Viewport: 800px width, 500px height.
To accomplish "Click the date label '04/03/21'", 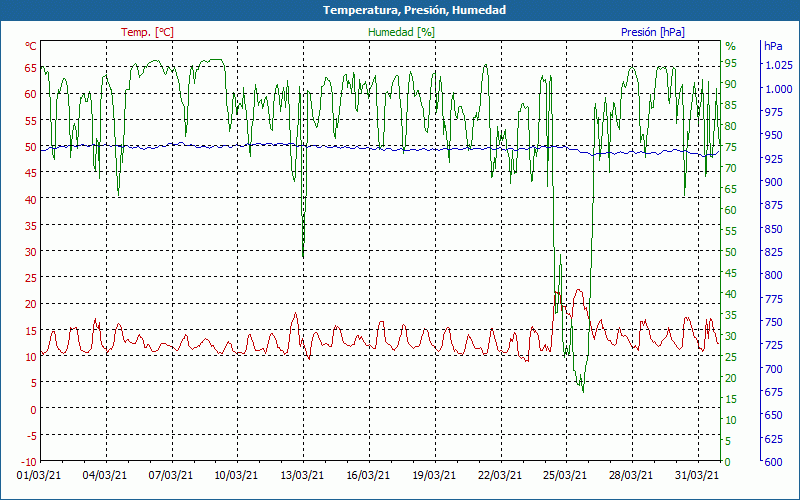I will (105, 475).
